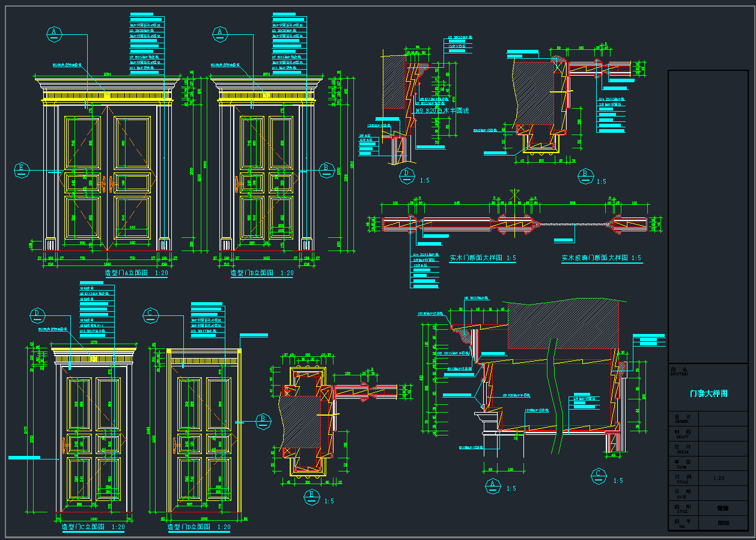Screen dimensions: 756x540
Task: Click the 实木门断面大样图 1:5 title
Action: pyautogui.click(x=483, y=258)
